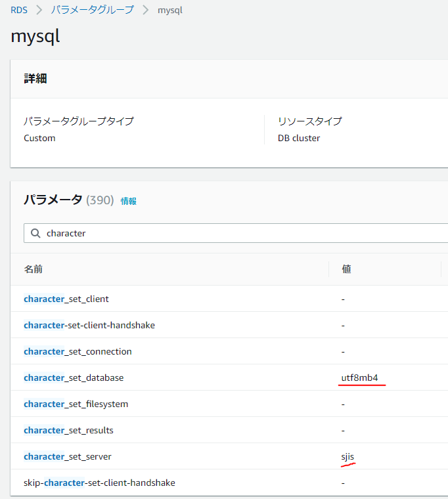Click the パラメータ (390) heading
The height and width of the screenshot is (499, 448).
(x=69, y=200)
